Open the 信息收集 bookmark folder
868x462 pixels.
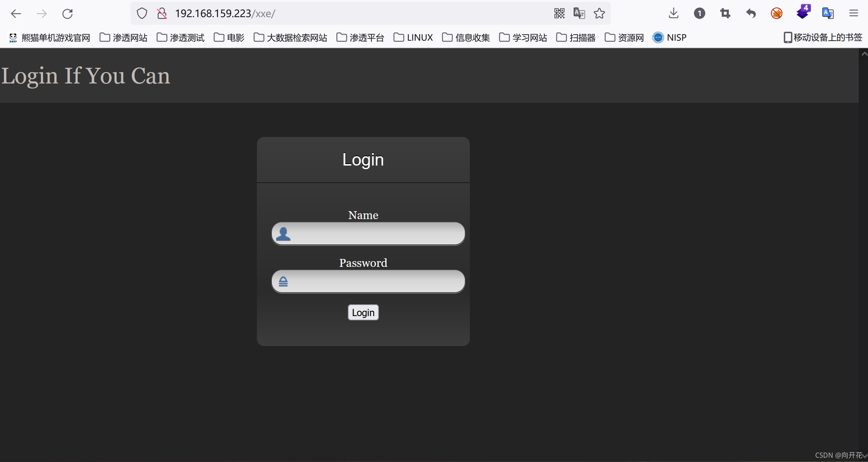(x=466, y=37)
